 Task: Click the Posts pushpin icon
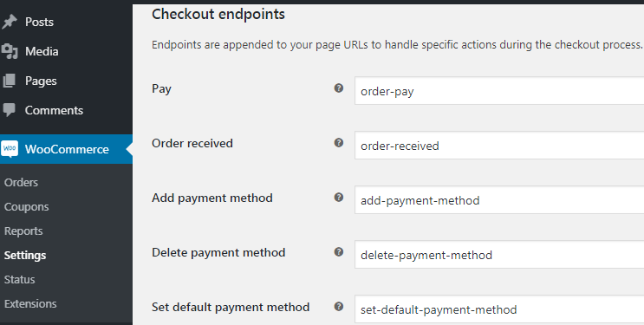tap(9, 22)
